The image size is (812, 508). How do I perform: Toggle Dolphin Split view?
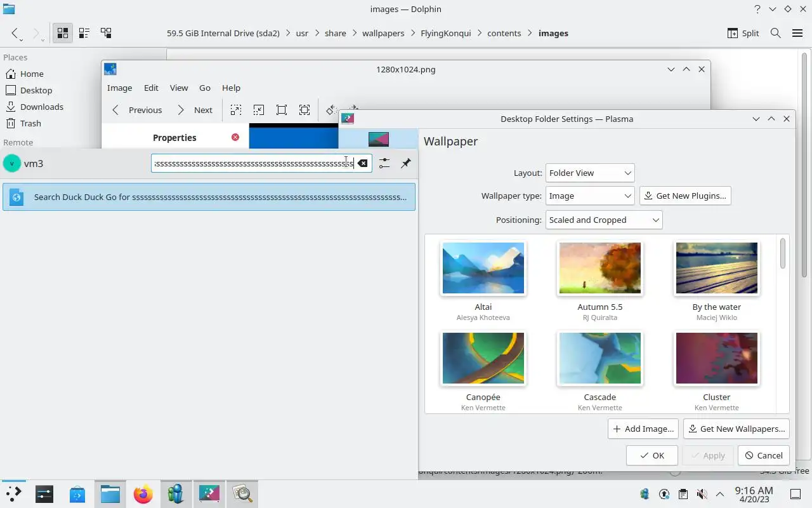[743, 33]
